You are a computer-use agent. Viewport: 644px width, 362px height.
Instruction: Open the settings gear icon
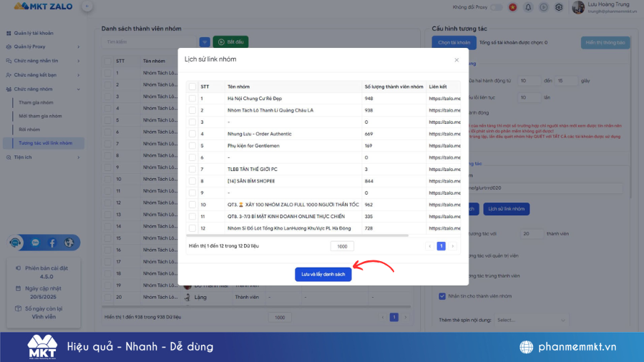(x=559, y=7)
